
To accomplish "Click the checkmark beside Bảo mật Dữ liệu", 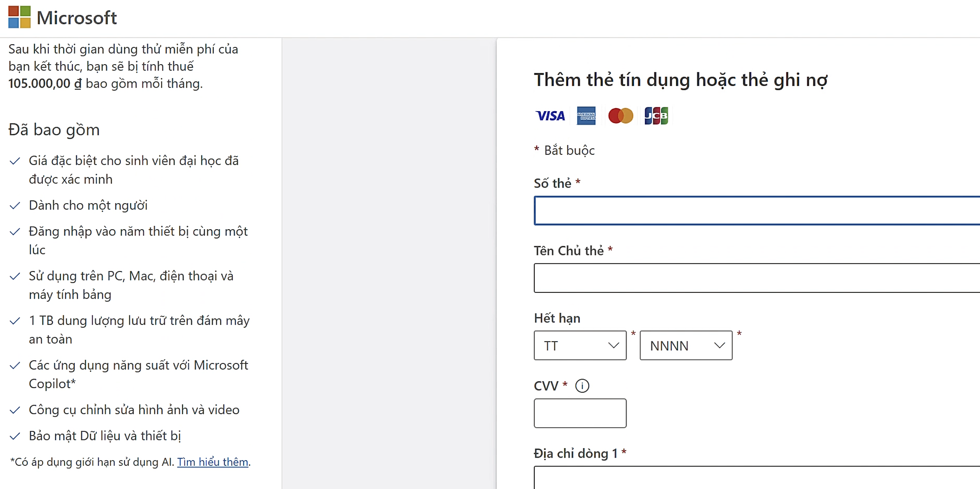I will pos(15,436).
